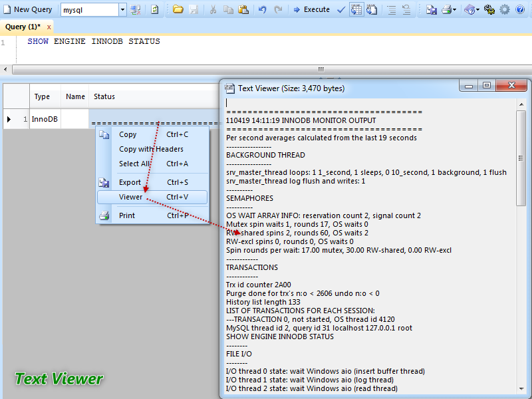
Task: Click the scissors cut icon
Action: coord(213,9)
